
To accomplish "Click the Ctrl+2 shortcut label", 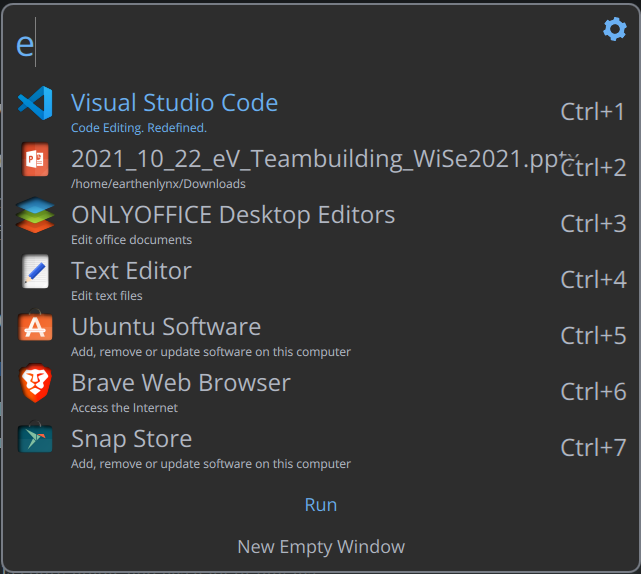I will (593, 168).
